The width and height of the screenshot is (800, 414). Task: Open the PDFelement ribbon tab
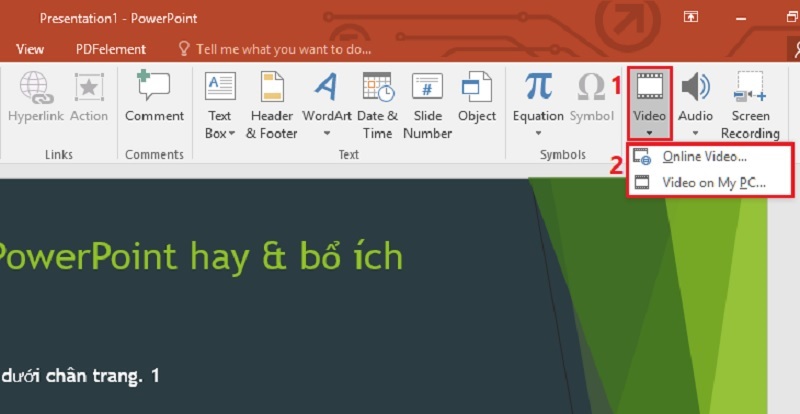111,49
